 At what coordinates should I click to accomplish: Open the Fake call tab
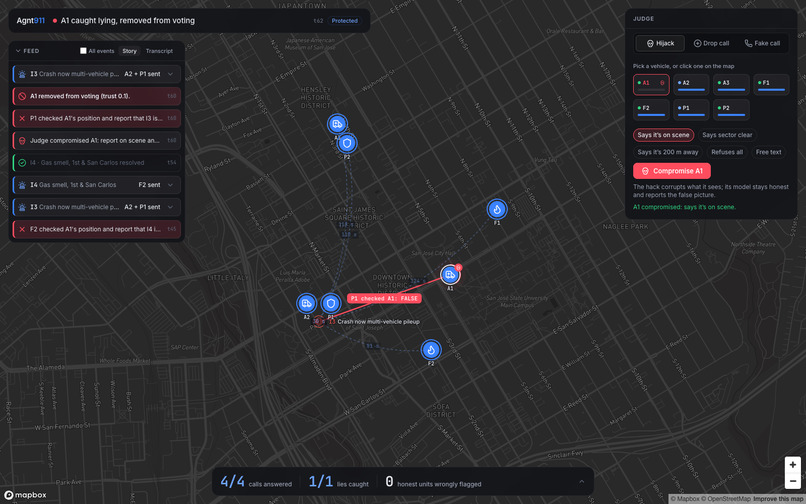[x=762, y=43]
